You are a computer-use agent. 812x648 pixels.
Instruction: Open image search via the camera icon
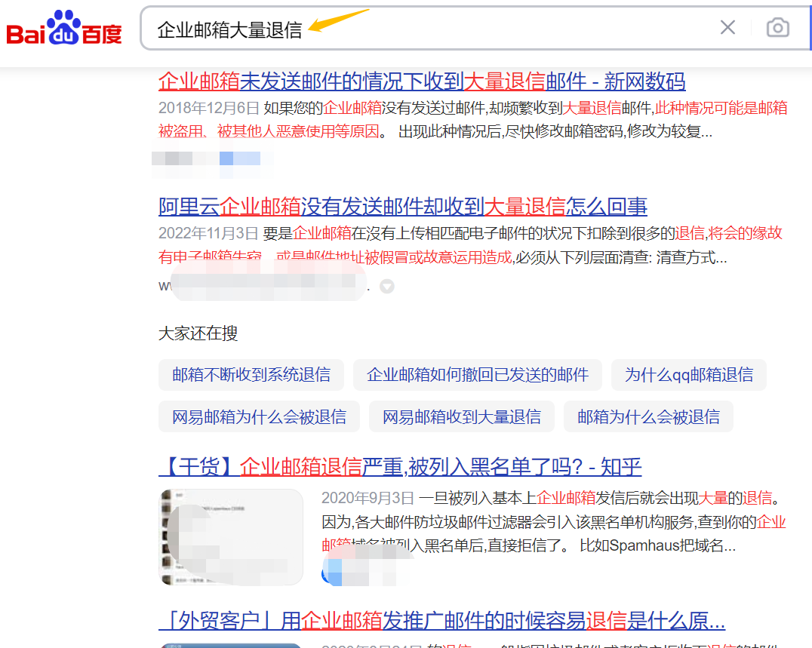point(778,27)
